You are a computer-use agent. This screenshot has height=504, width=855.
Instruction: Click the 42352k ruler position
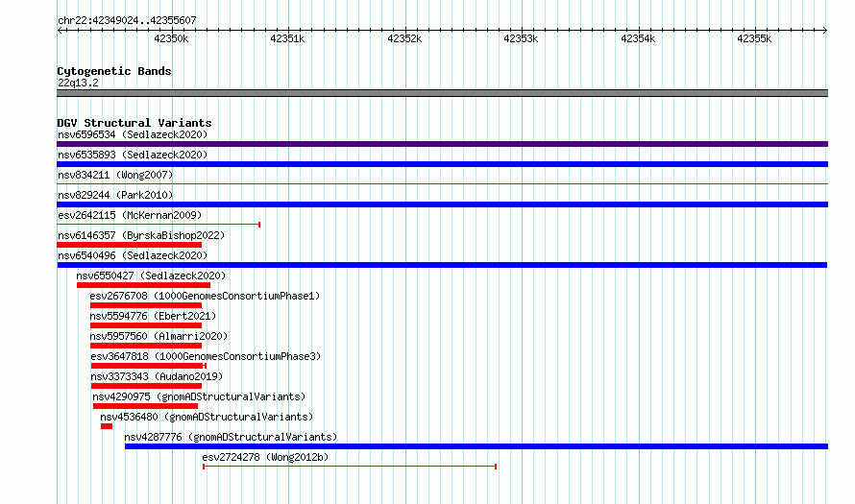pos(404,38)
